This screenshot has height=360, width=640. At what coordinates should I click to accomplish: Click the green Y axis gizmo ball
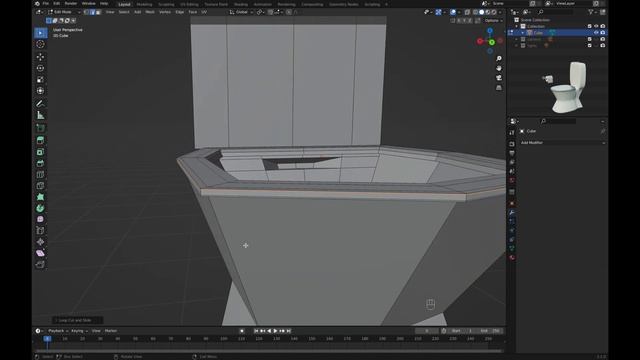click(492, 42)
